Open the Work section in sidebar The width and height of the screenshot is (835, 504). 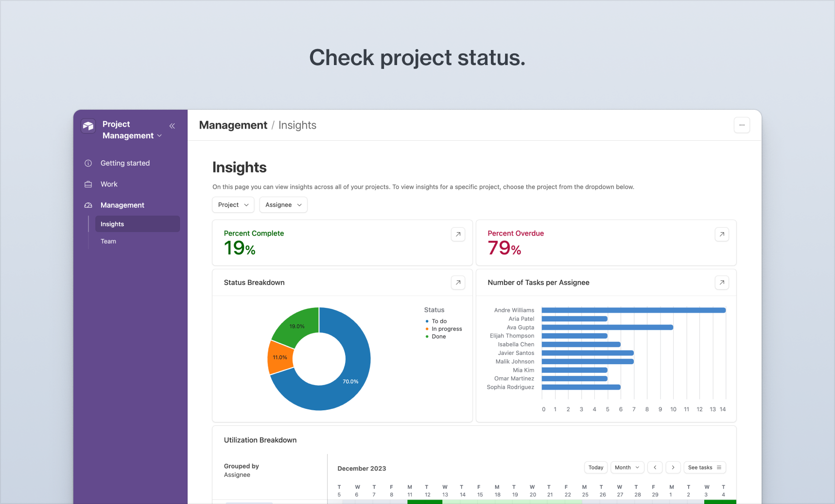point(109,184)
